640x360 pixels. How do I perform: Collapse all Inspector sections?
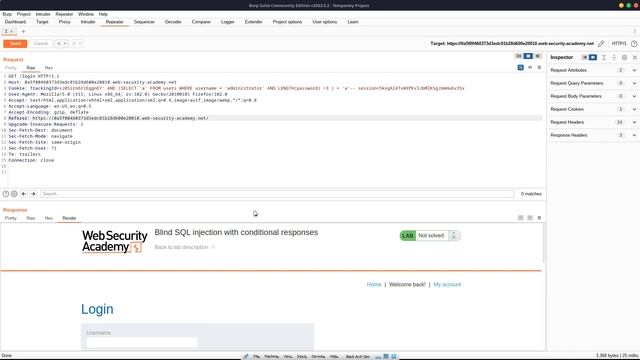(614, 58)
